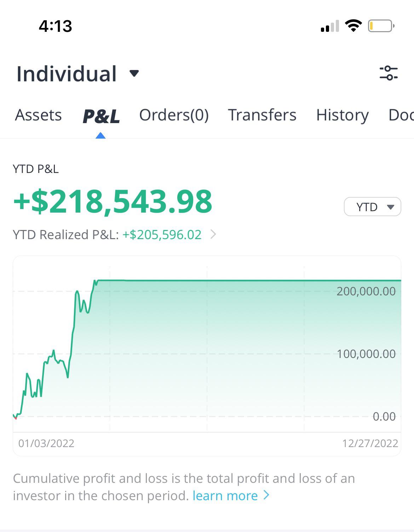414x532 pixels.
Task: Go to the Transfers tab
Action: (262, 115)
